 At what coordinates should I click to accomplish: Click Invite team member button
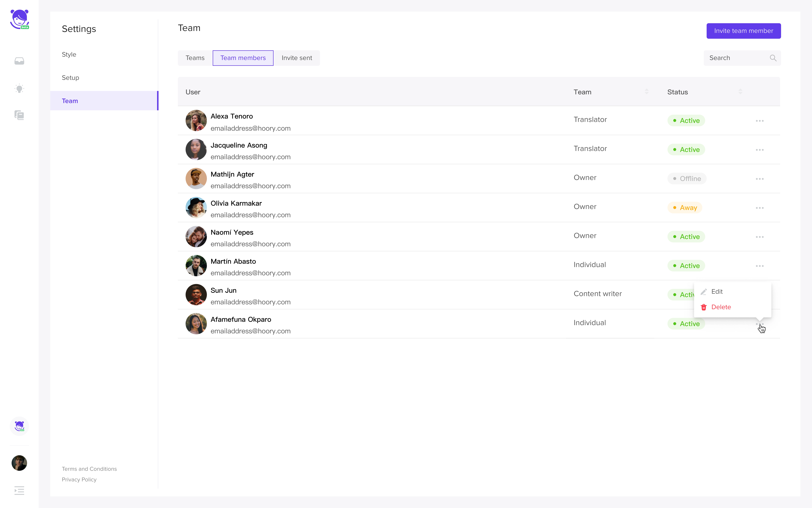(744, 31)
